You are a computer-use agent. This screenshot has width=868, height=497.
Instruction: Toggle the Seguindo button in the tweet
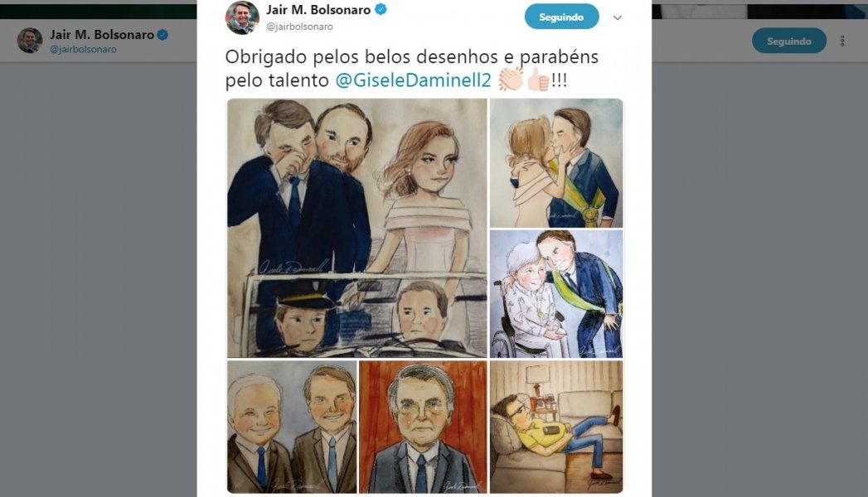(561, 17)
